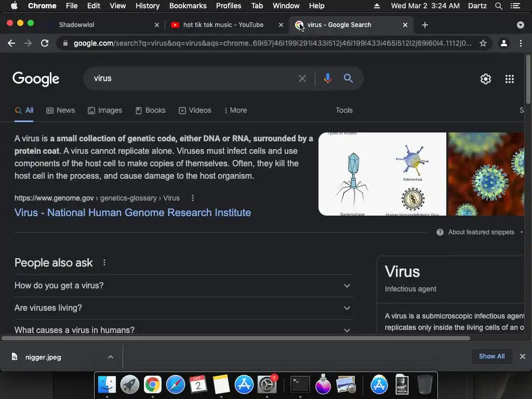Click the address bar URL
532x399 pixels.
pos(272,43)
